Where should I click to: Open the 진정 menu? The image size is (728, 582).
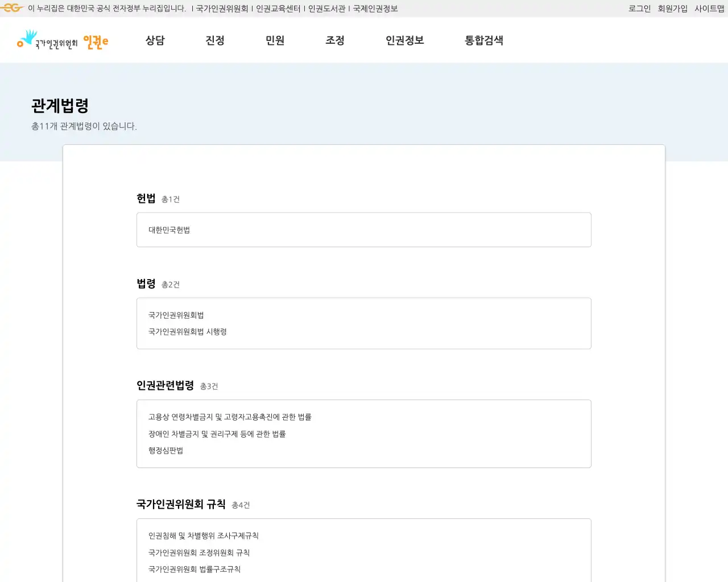[x=215, y=40]
